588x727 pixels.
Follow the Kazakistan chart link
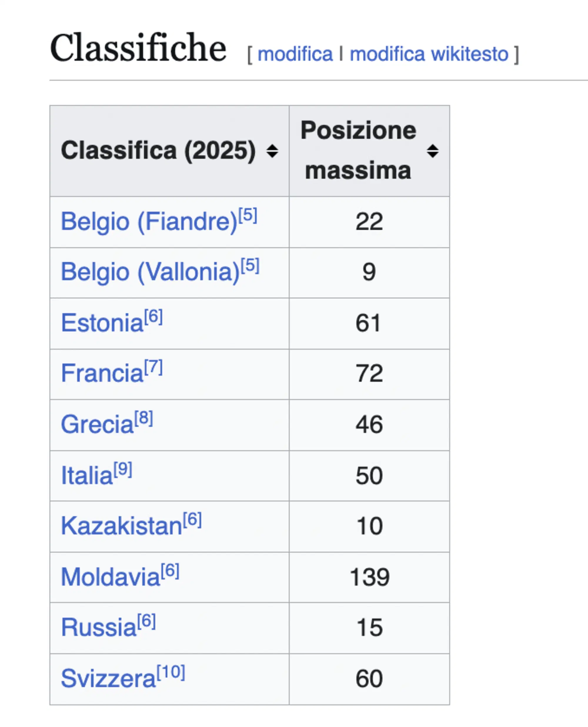121,526
